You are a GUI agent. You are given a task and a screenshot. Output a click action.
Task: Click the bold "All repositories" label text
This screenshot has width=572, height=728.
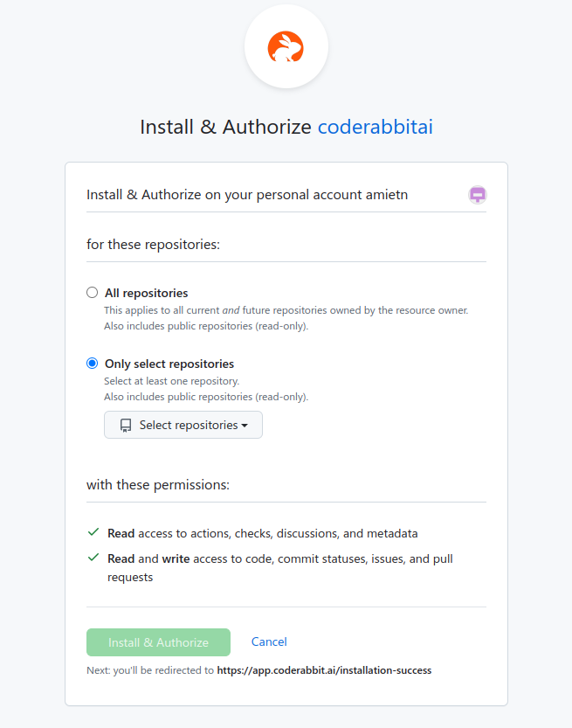click(146, 293)
